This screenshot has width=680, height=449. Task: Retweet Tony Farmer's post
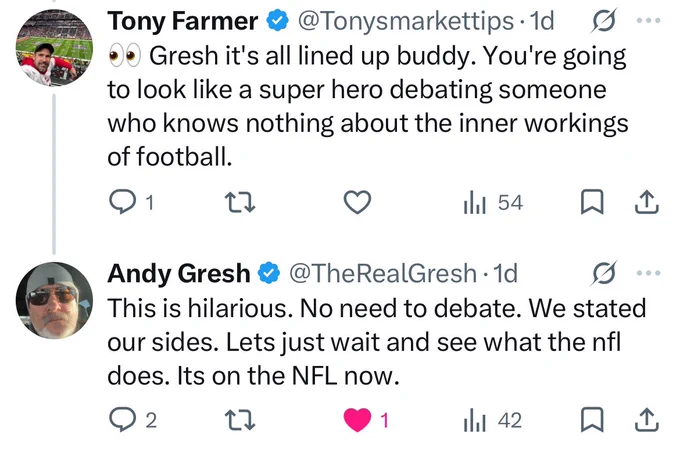[240, 203]
